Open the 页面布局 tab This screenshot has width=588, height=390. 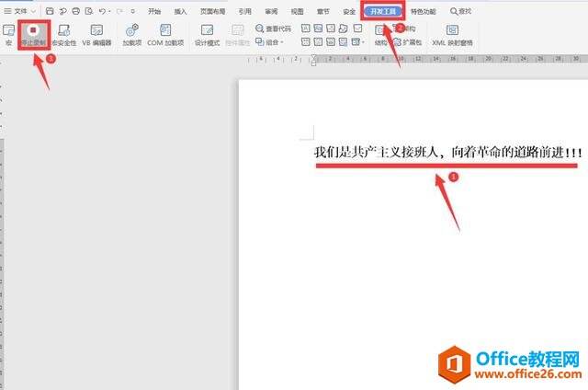212,11
